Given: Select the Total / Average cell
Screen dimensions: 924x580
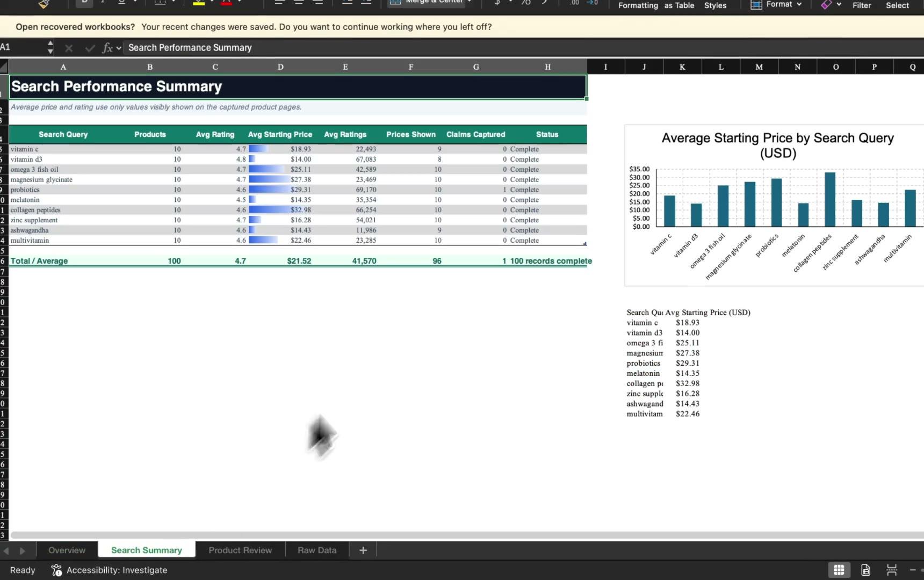Looking at the screenshot, I should 63,261.
